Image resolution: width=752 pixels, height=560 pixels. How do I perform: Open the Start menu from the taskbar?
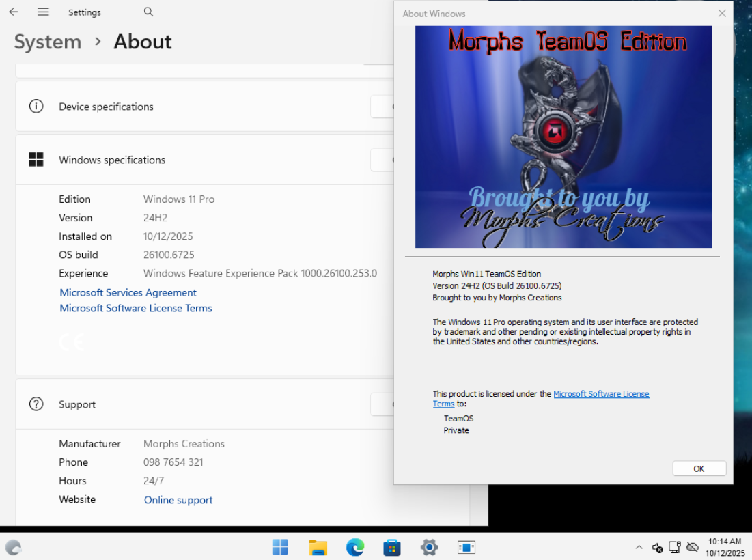280,547
